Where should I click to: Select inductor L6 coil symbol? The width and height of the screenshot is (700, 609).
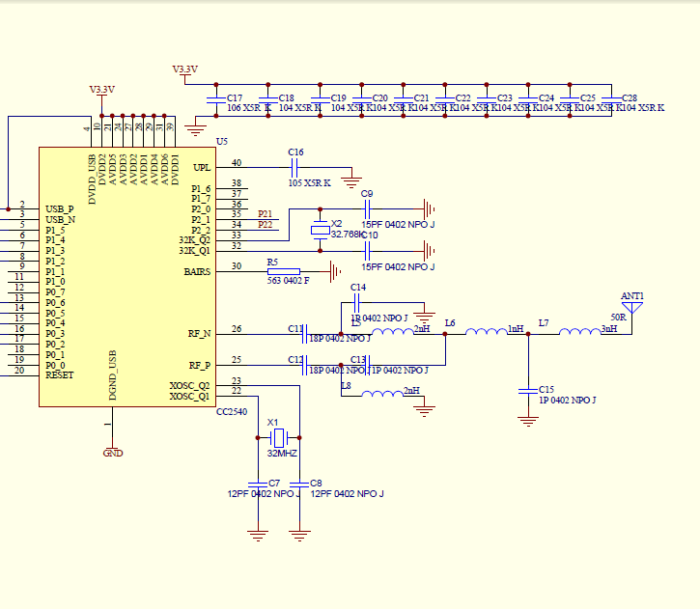tap(487, 331)
